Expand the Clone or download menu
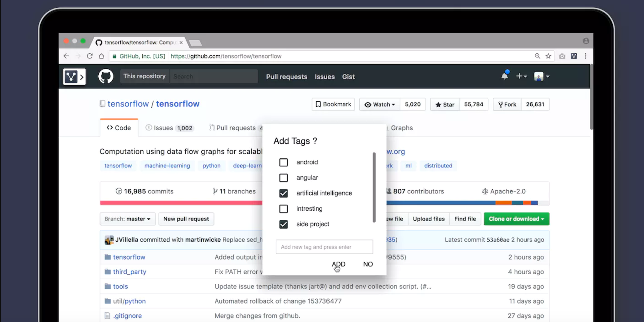This screenshot has width=644, height=322. (516, 219)
